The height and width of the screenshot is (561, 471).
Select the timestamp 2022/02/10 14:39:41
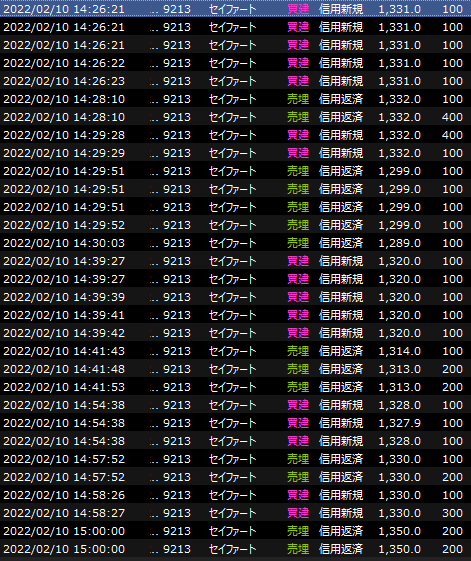click(64, 315)
